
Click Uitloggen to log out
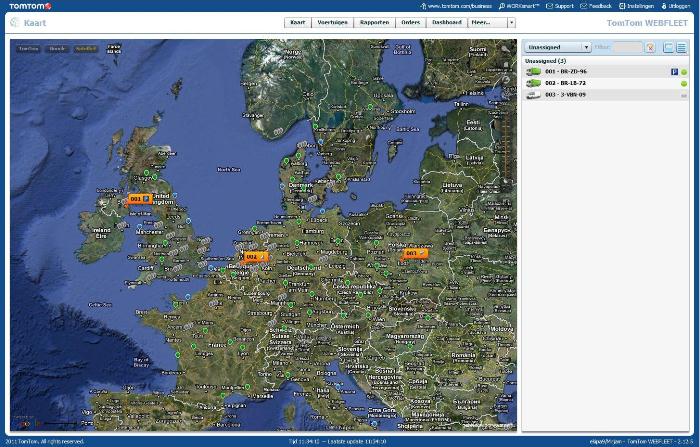tap(675, 6)
